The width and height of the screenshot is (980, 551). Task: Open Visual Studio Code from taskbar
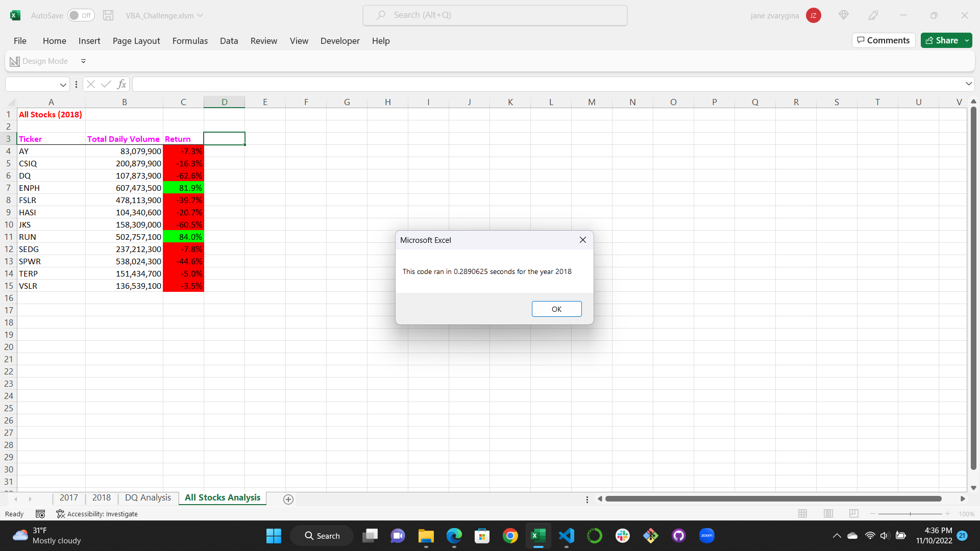click(x=567, y=536)
